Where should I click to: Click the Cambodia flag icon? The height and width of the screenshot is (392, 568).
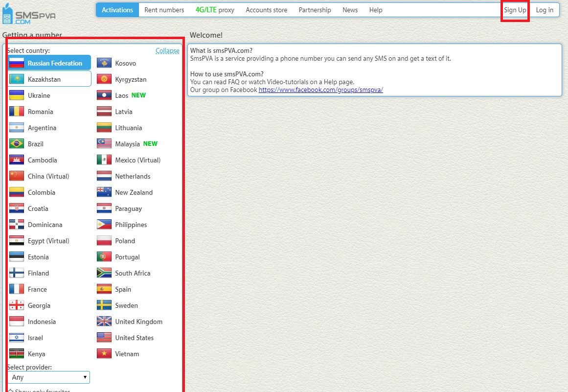tap(17, 160)
